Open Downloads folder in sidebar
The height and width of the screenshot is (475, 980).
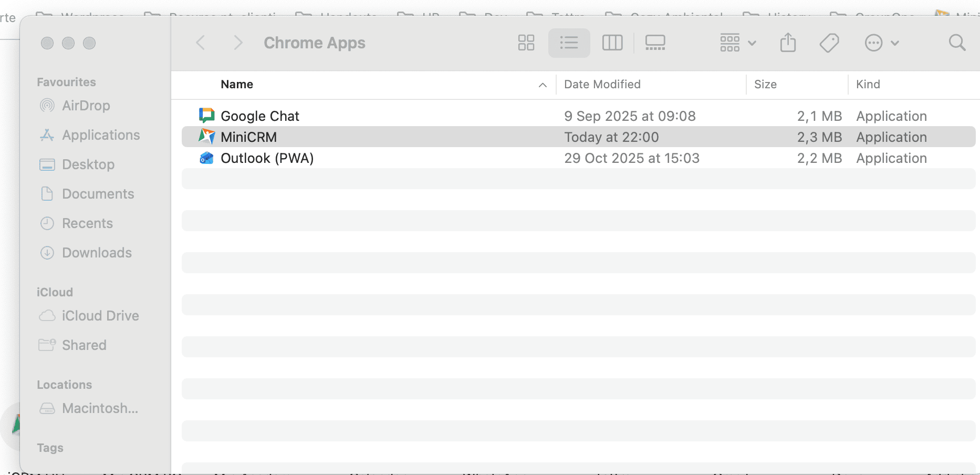tap(97, 253)
